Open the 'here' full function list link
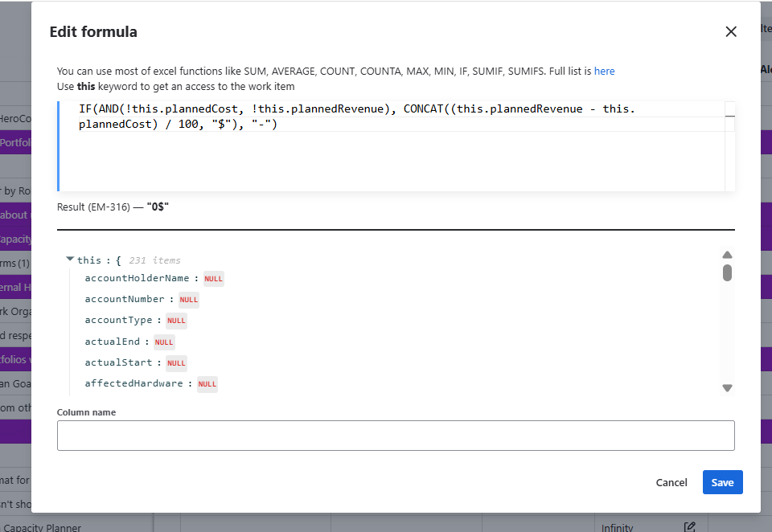The height and width of the screenshot is (532, 772). tap(604, 72)
